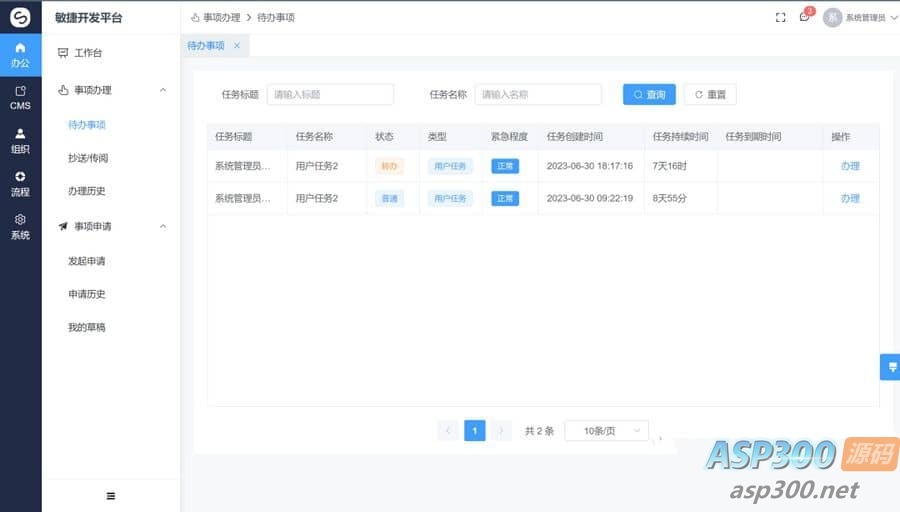900x512 pixels.
Task: Select the 流程 workflow icon
Action: (x=20, y=183)
